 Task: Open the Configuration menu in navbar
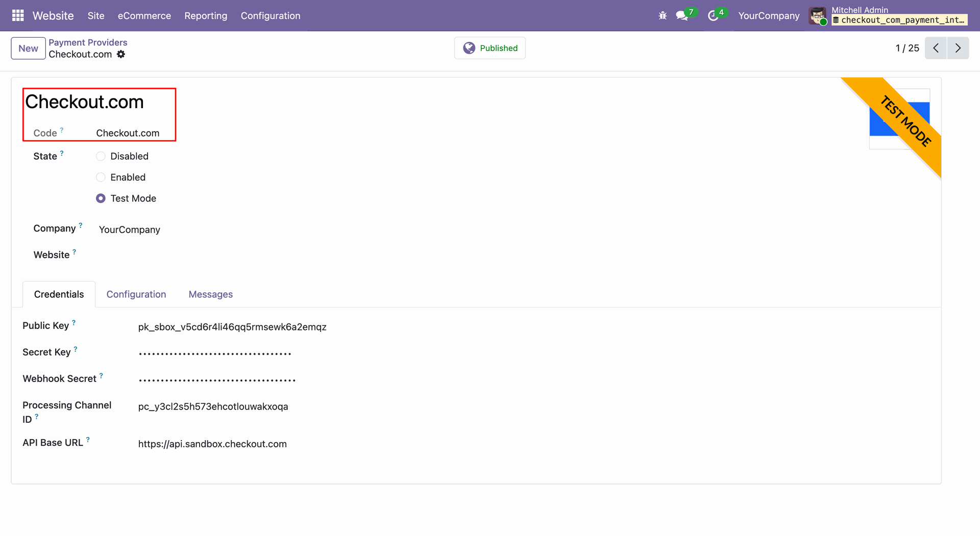[x=271, y=16]
